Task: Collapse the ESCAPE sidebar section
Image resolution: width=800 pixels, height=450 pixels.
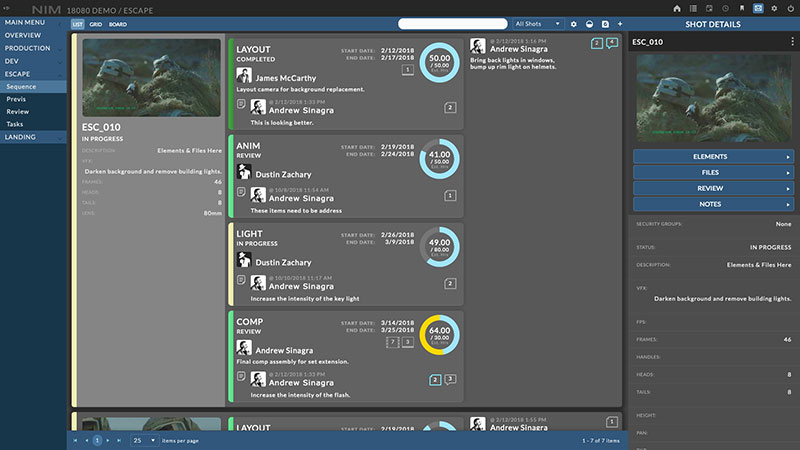Action: (x=33, y=74)
